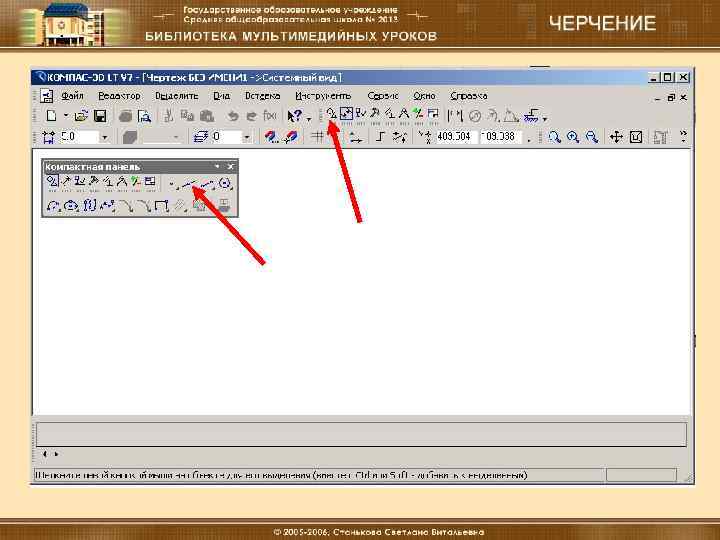Click the Y coordinate field
This screenshot has height=540, width=720.
501,137
